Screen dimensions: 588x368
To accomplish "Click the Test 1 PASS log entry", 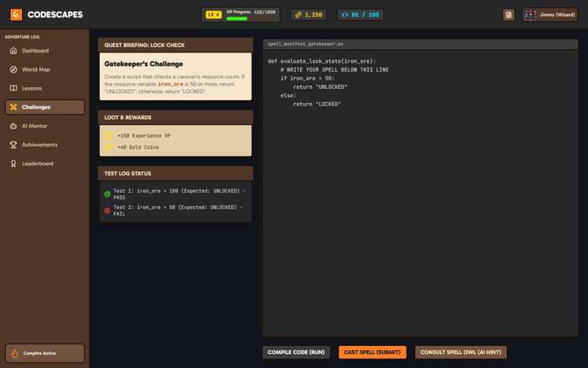I will tap(175, 194).
